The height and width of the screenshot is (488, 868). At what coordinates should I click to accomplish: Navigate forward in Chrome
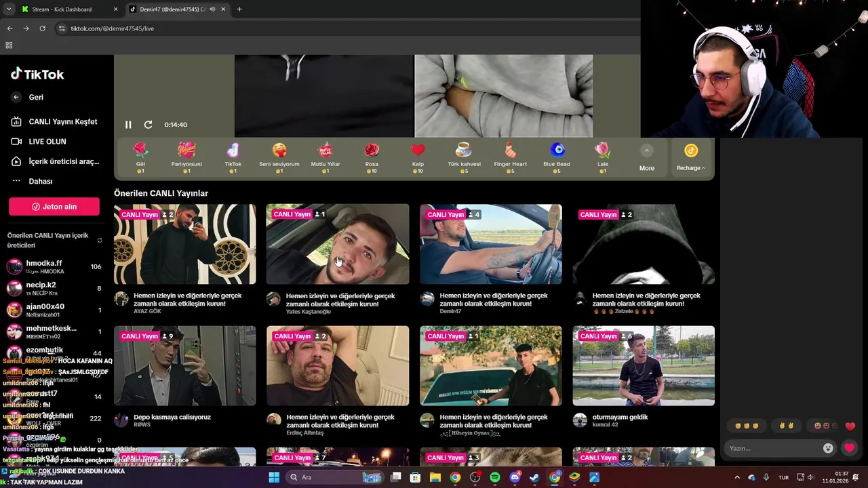26,28
